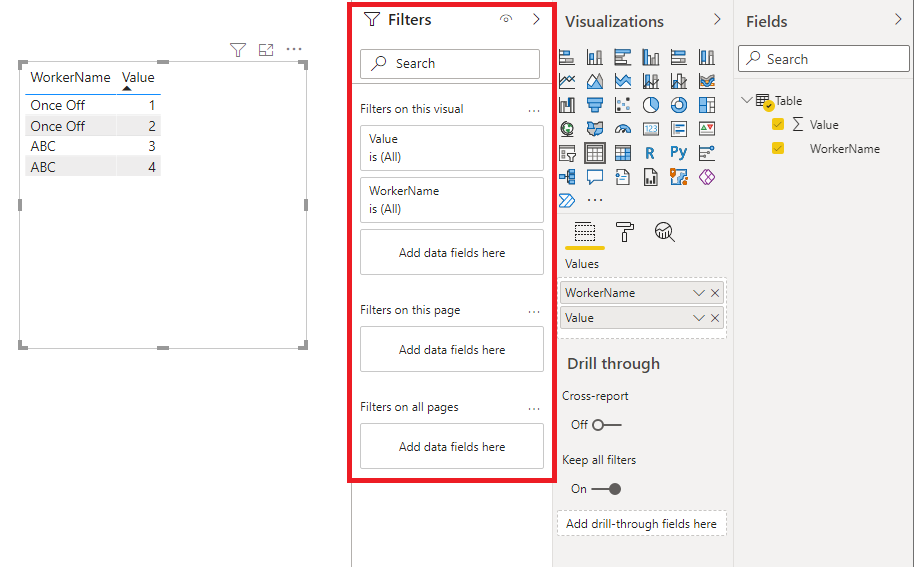This screenshot has width=914, height=567.
Task: Click the visual header filter icon
Action: pos(238,50)
